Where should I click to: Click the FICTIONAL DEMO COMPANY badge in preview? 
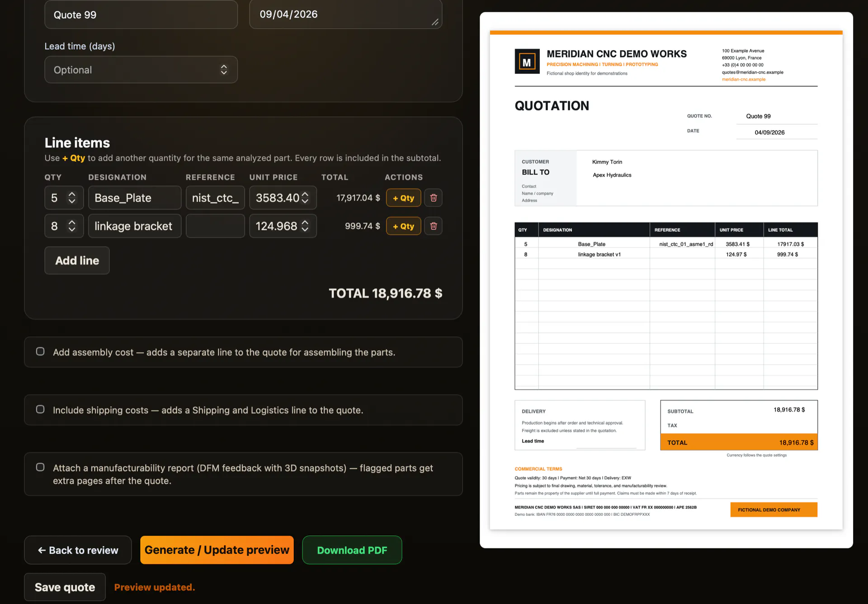click(x=774, y=510)
